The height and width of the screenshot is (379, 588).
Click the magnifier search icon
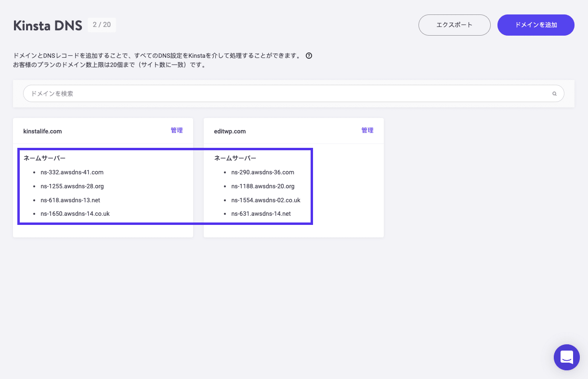pos(554,93)
